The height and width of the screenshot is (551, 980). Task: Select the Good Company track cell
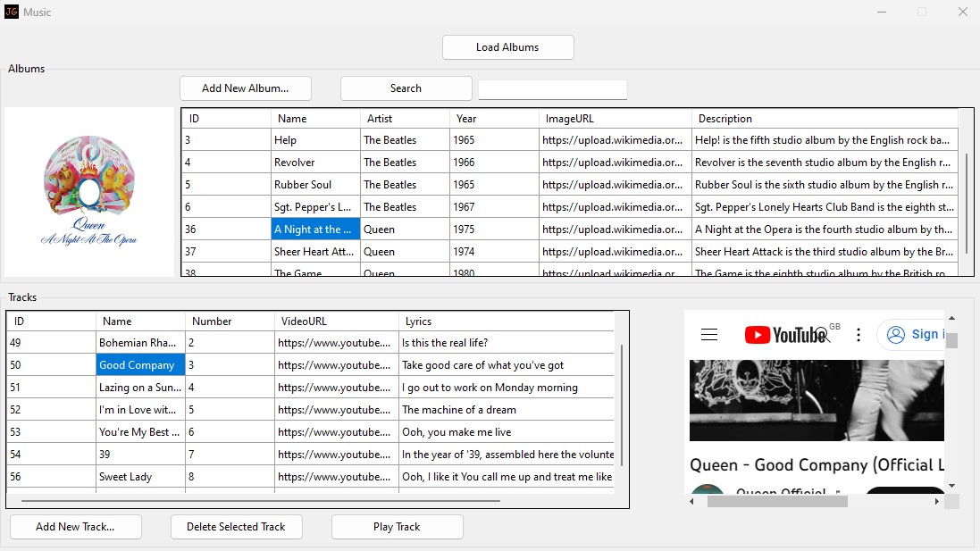pos(140,365)
